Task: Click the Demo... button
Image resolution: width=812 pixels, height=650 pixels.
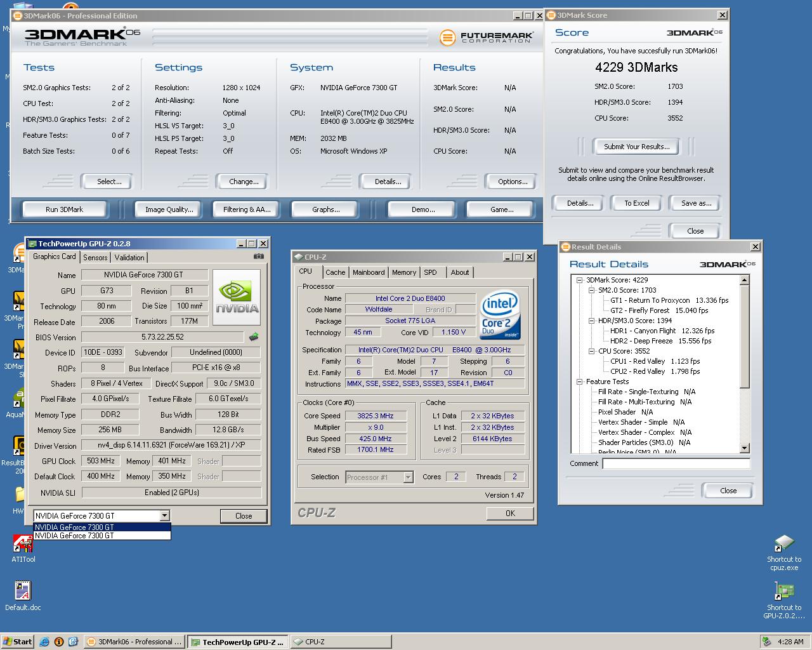Action: click(x=423, y=209)
